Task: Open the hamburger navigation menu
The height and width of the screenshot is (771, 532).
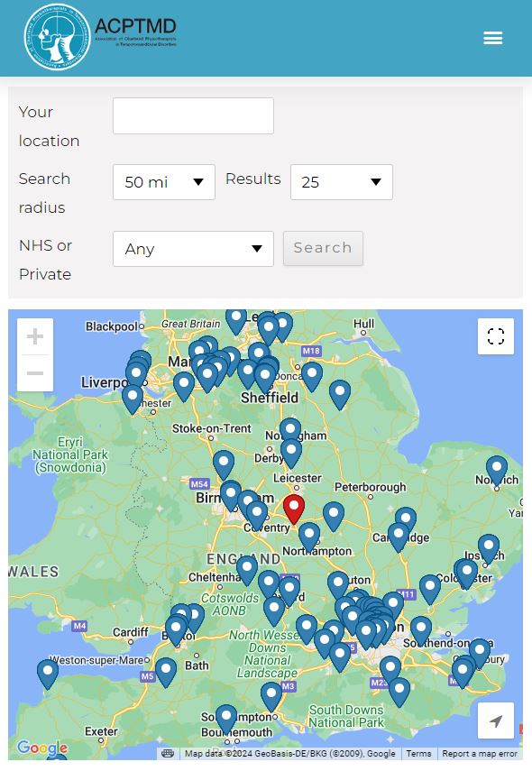Action: (492, 38)
